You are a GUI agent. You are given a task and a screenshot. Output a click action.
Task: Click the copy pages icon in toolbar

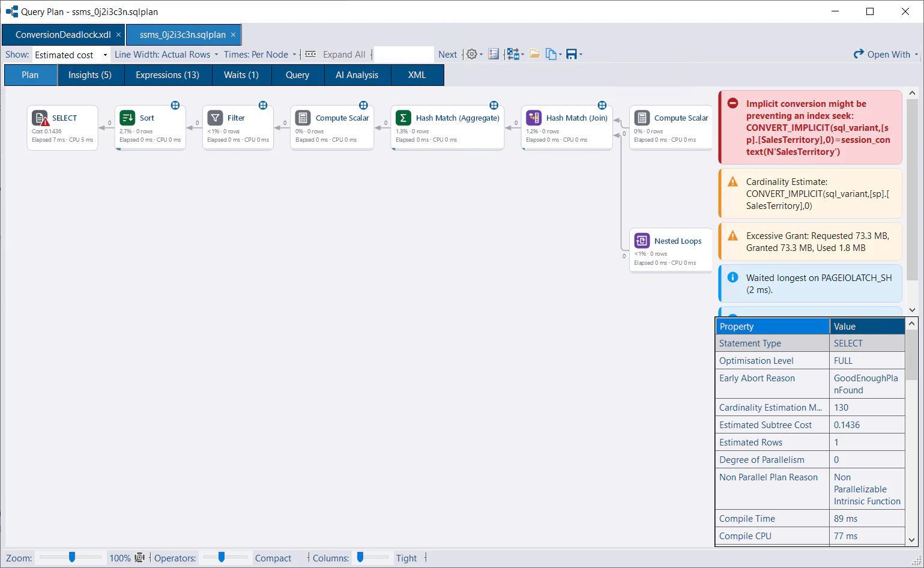point(551,54)
